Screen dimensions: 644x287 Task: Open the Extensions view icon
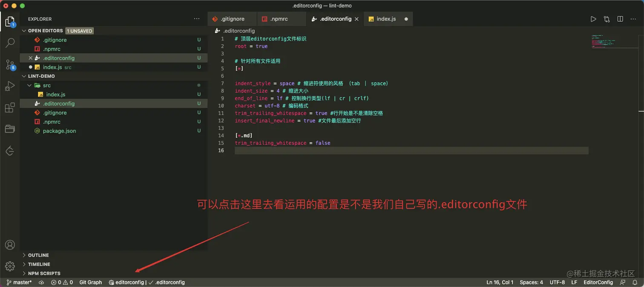pyautogui.click(x=10, y=108)
